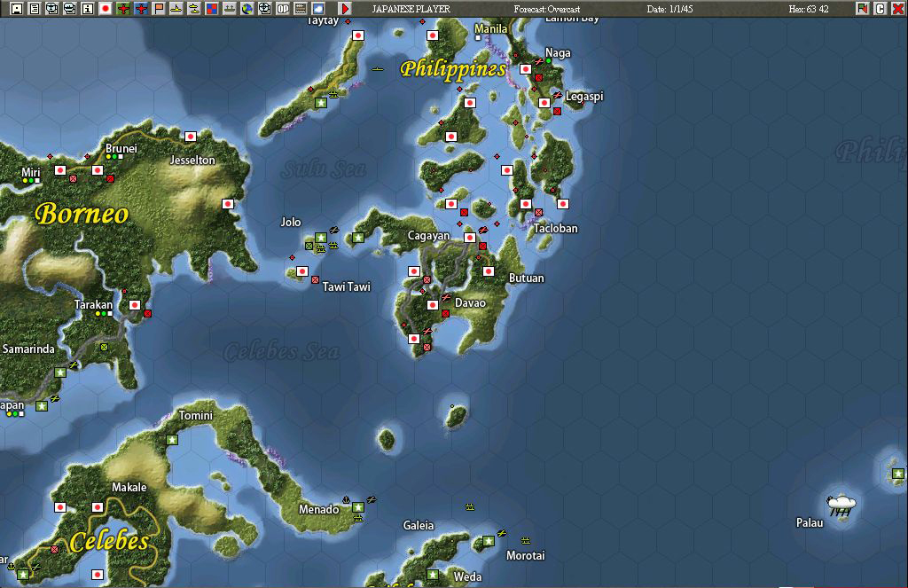Click the OP toolbar button
Screen dimensions: 908x588
point(283,9)
